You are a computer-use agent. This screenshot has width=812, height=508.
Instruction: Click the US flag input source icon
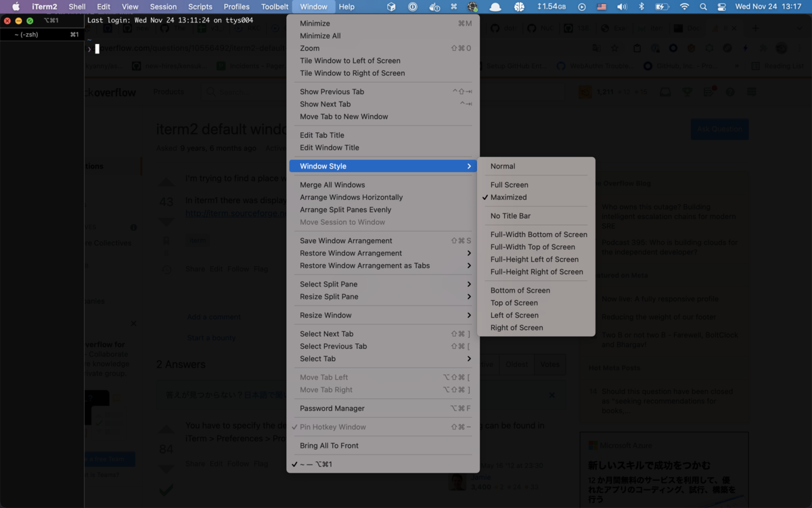(601, 7)
